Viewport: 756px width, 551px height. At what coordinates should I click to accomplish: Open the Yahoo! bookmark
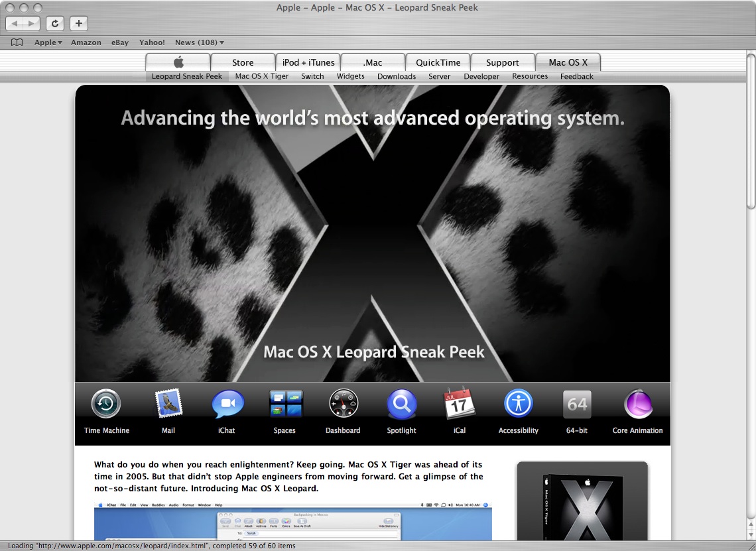[152, 42]
